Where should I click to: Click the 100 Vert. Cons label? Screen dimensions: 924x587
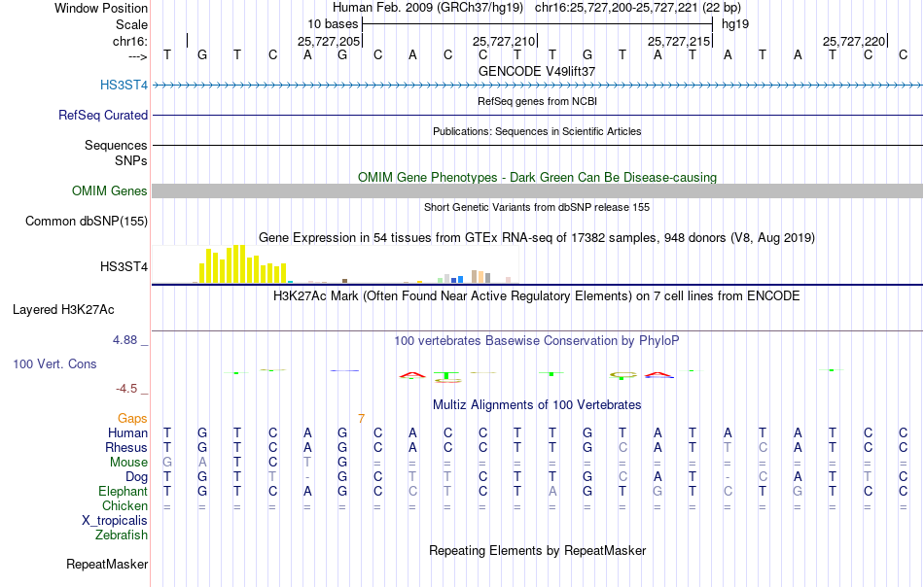[54, 363]
